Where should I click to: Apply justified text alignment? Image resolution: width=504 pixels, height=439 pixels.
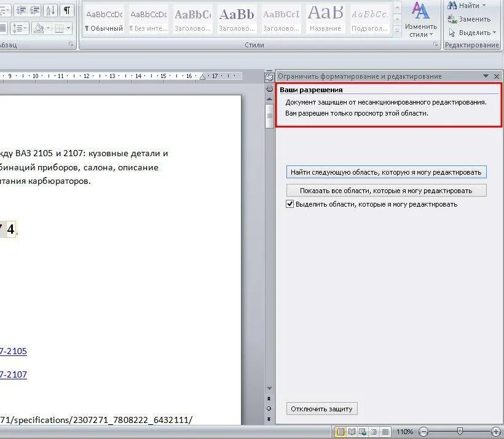coord(3,28)
